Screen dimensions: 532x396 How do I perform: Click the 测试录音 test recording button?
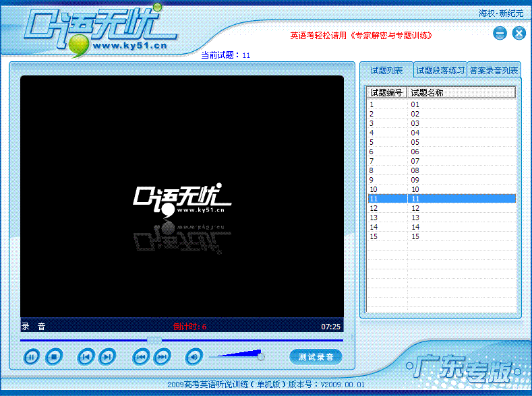pyautogui.click(x=316, y=357)
